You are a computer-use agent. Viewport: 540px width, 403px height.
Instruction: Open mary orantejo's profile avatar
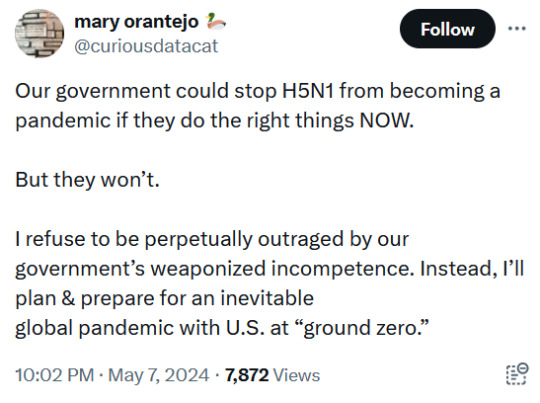tap(39, 33)
